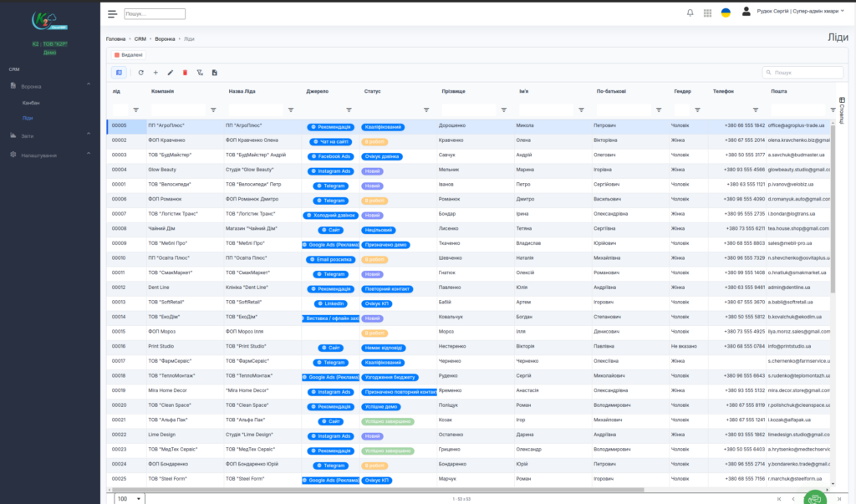856x504 pixels.
Task: Click the hamburger menu icon
Action: pyautogui.click(x=112, y=13)
